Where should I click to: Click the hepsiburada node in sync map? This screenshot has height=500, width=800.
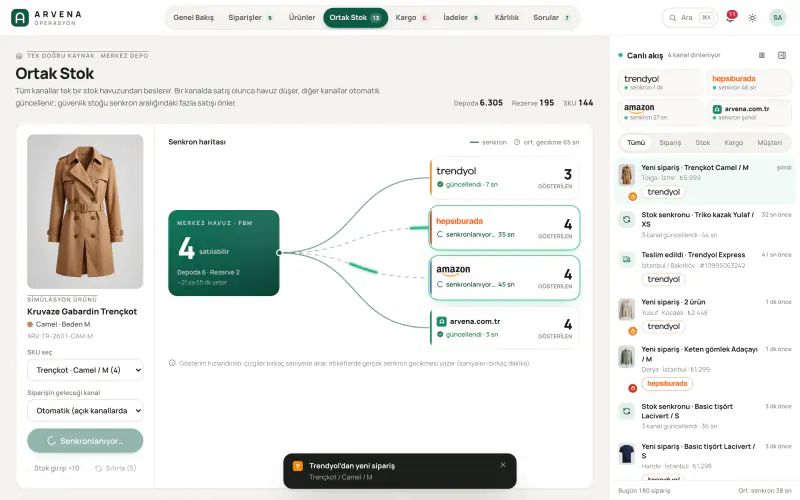(x=505, y=228)
